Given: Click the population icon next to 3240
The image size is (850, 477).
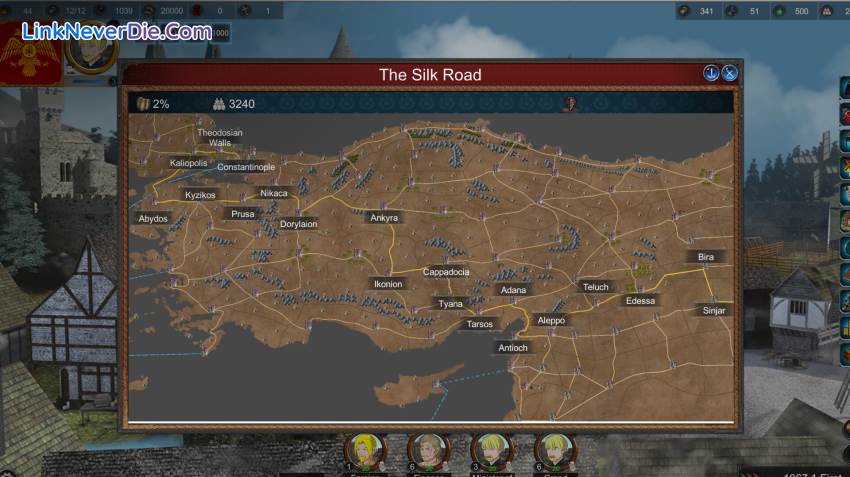Looking at the screenshot, I should pos(219,103).
